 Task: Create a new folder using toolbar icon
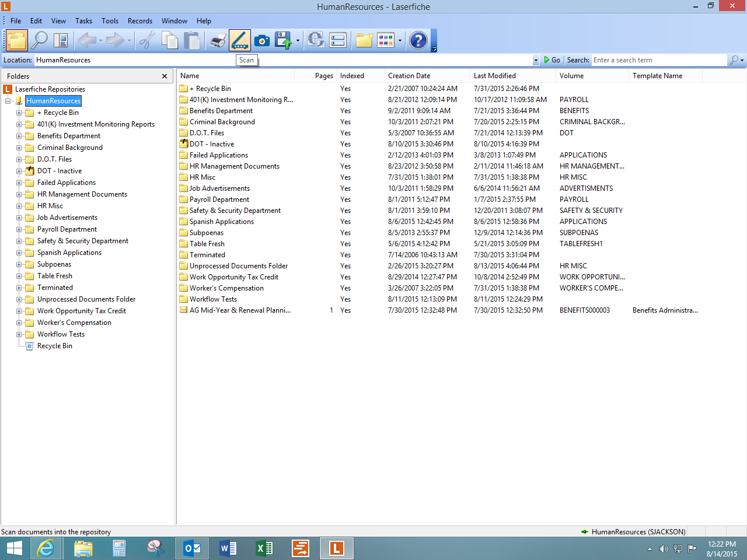(364, 40)
